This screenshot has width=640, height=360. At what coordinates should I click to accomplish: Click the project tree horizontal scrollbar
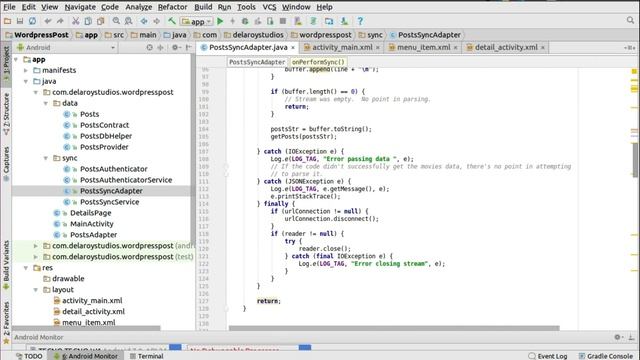coord(86,328)
